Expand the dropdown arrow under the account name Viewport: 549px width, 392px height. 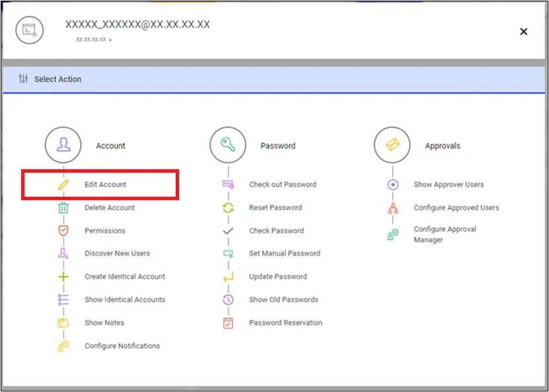click(x=110, y=40)
